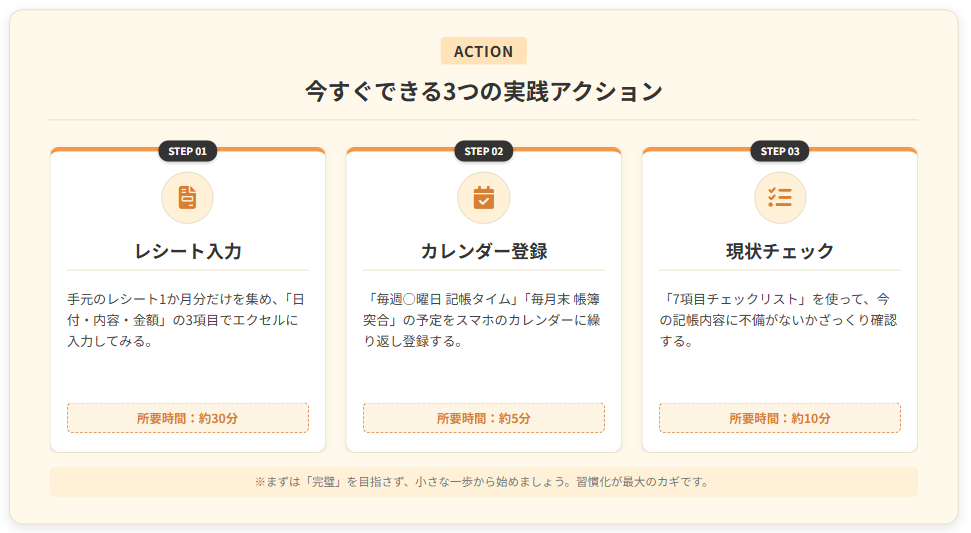Click the 所要時間:約5分 box

pyautogui.click(x=484, y=418)
